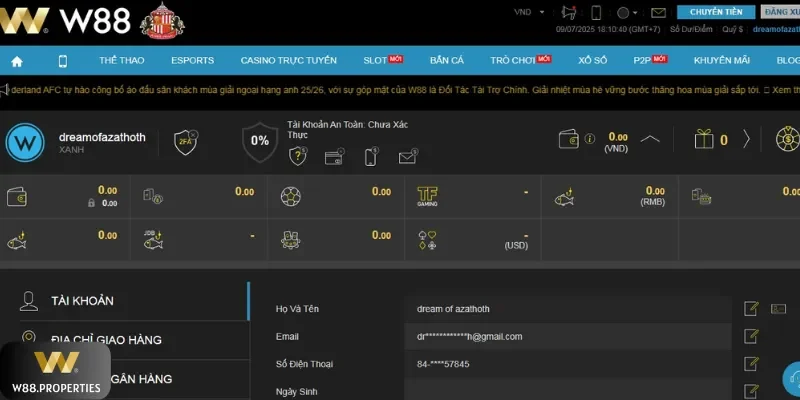Click the envelope messages icon in top bar

click(658, 12)
